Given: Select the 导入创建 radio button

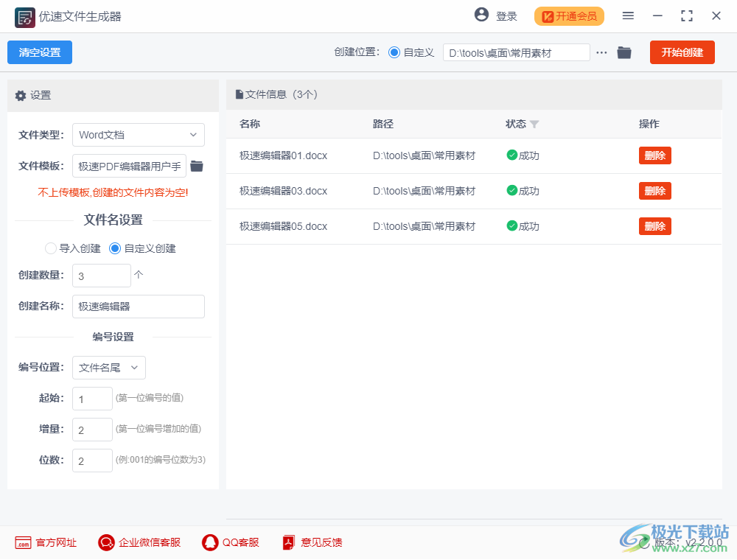Looking at the screenshot, I should 50,248.
